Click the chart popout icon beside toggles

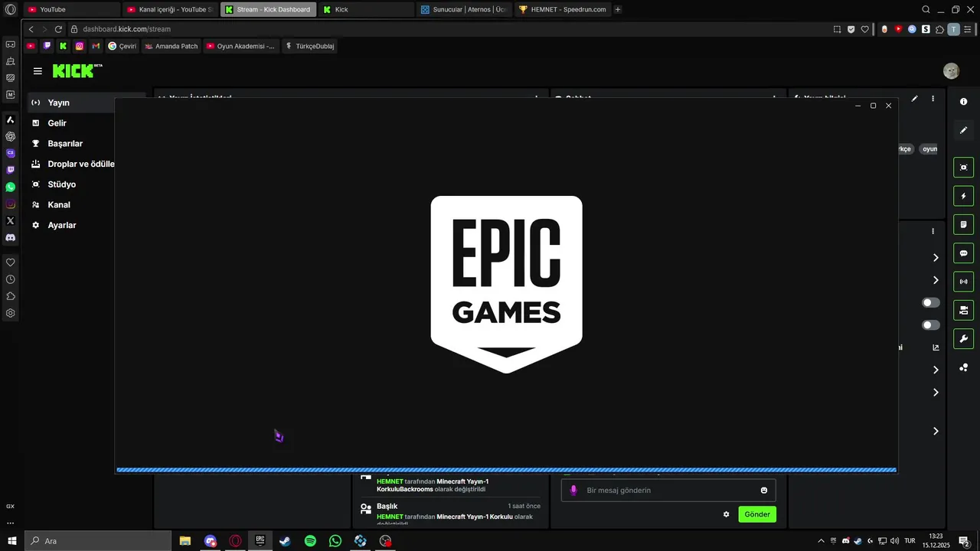(936, 347)
